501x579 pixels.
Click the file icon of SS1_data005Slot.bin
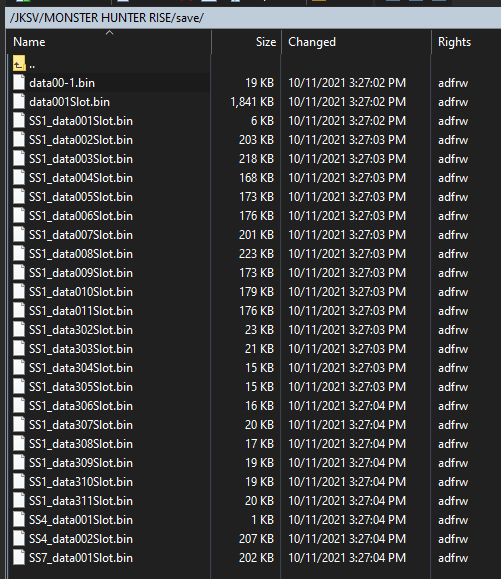(19, 197)
